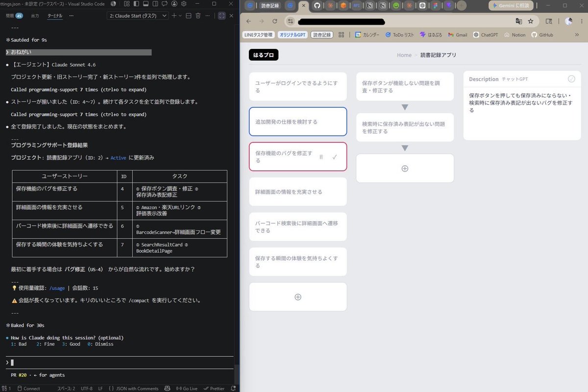
Task: Open the VS Code Copilot icon in title bar
Action: coord(113,4)
